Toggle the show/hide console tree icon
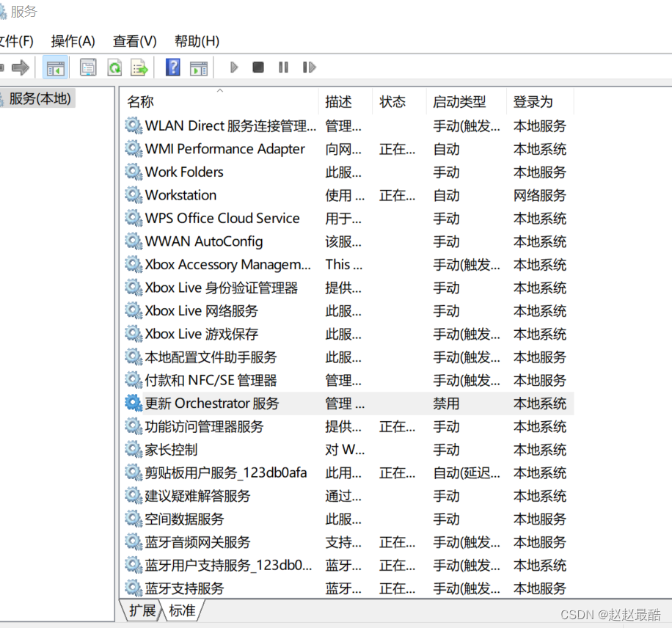This screenshot has height=628, width=672. tap(55, 67)
